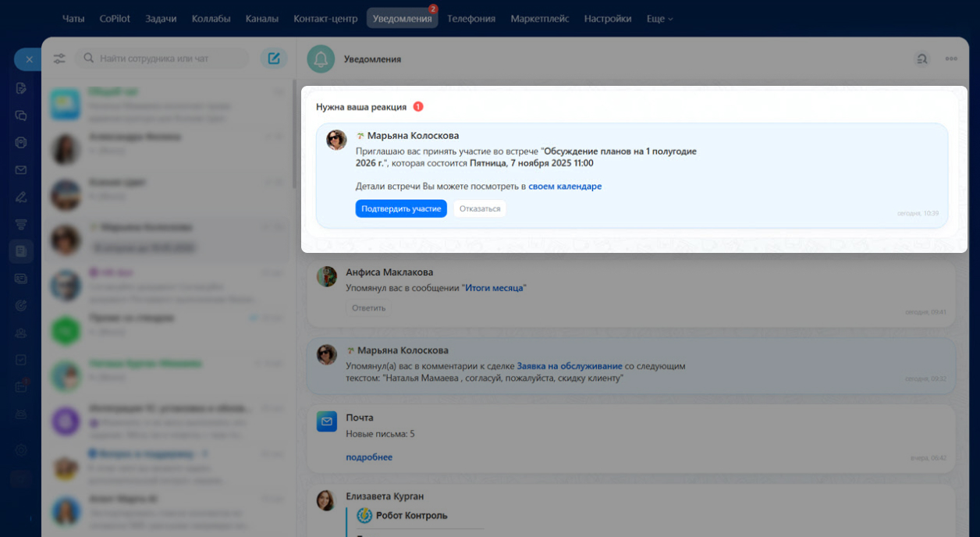Image resolution: width=980 pixels, height=537 pixels.
Task: Go to the Телефония tab
Action: [x=471, y=18]
